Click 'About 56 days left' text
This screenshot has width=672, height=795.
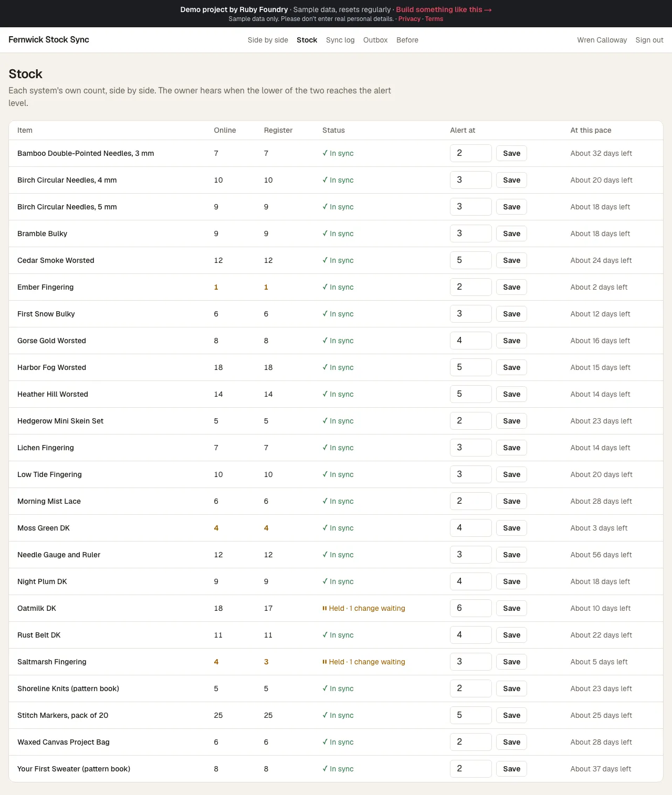coord(601,555)
